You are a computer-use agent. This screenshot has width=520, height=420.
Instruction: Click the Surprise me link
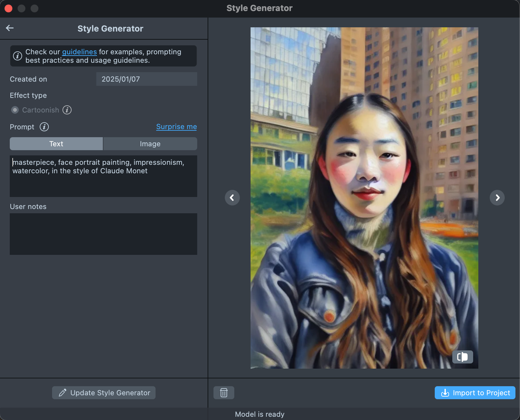(x=176, y=127)
